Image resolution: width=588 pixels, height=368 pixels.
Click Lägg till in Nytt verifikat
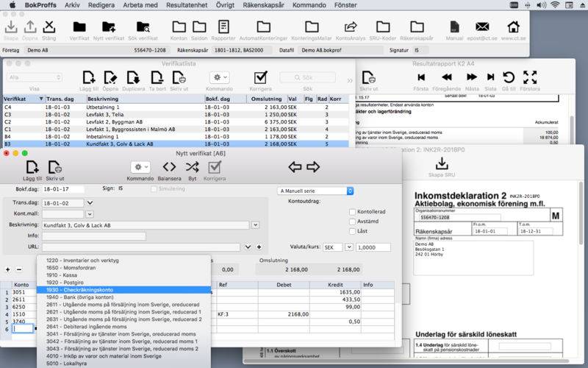point(31,168)
